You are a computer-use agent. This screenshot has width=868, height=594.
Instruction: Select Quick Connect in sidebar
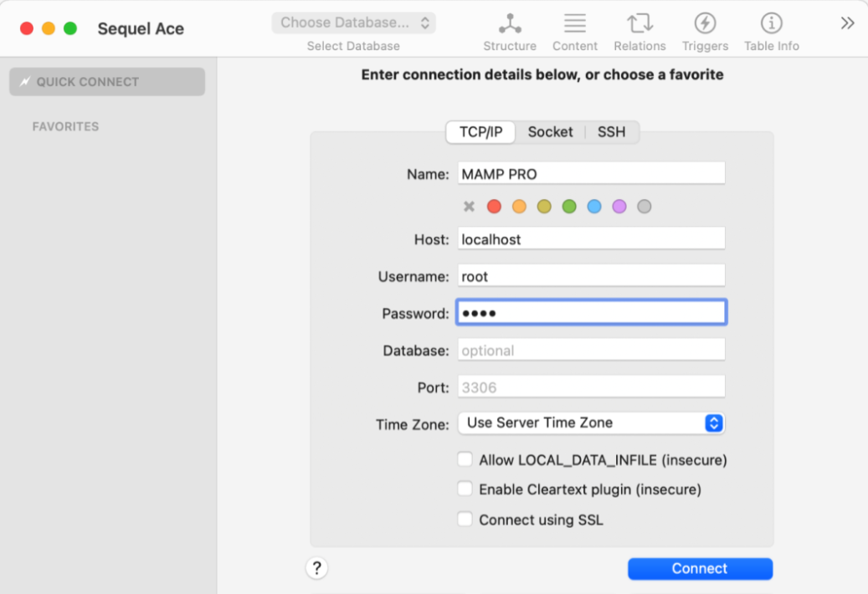[x=107, y=82]
